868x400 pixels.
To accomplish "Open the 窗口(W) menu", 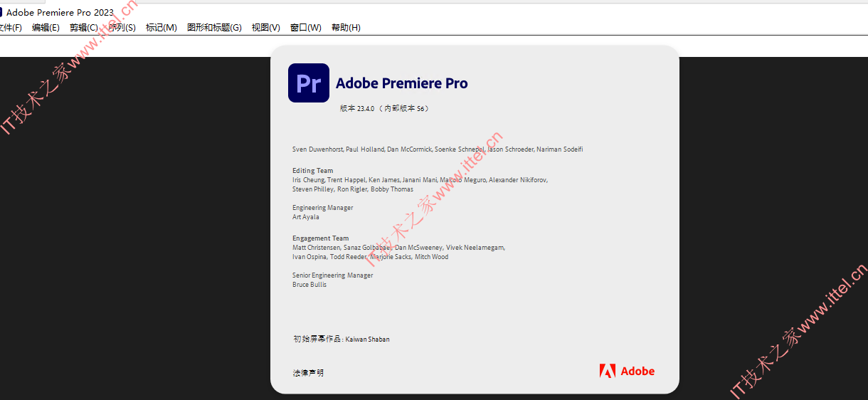I will [x=305, y=28].
